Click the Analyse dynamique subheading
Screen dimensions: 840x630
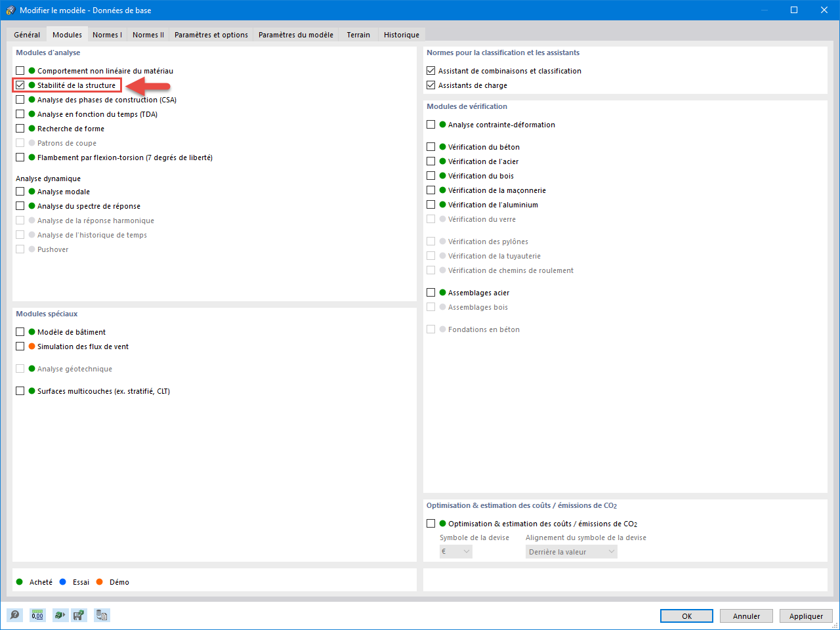pyautogui.click(x=48, y=178)
